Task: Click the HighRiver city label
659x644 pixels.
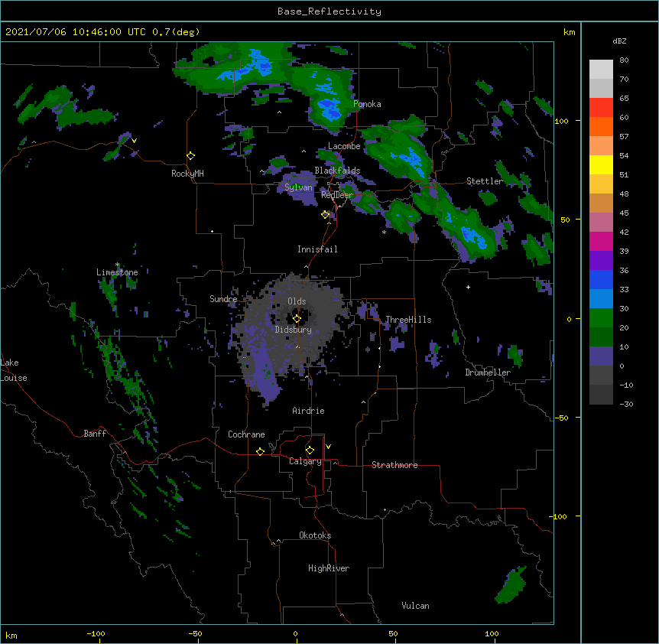Action: pyautogui.click(x=329, y=568)
